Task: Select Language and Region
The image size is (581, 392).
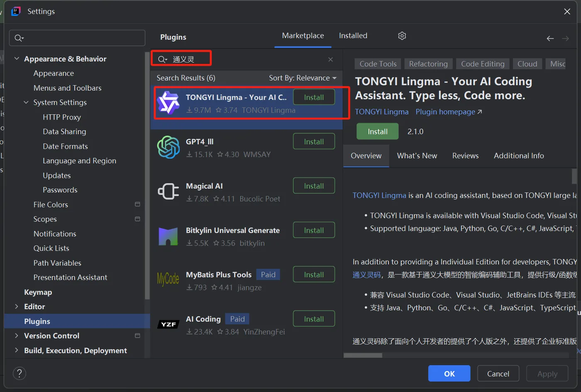Action: click(x=79, y=161)
